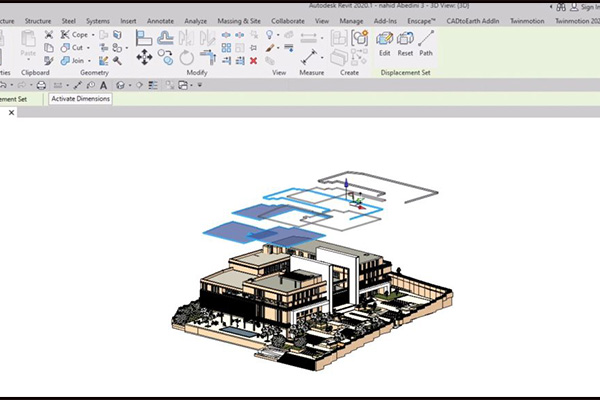The height and width of the screenshot is (400, 600).
Task: Select the Offset tool
Action: [x=165, y=38]
